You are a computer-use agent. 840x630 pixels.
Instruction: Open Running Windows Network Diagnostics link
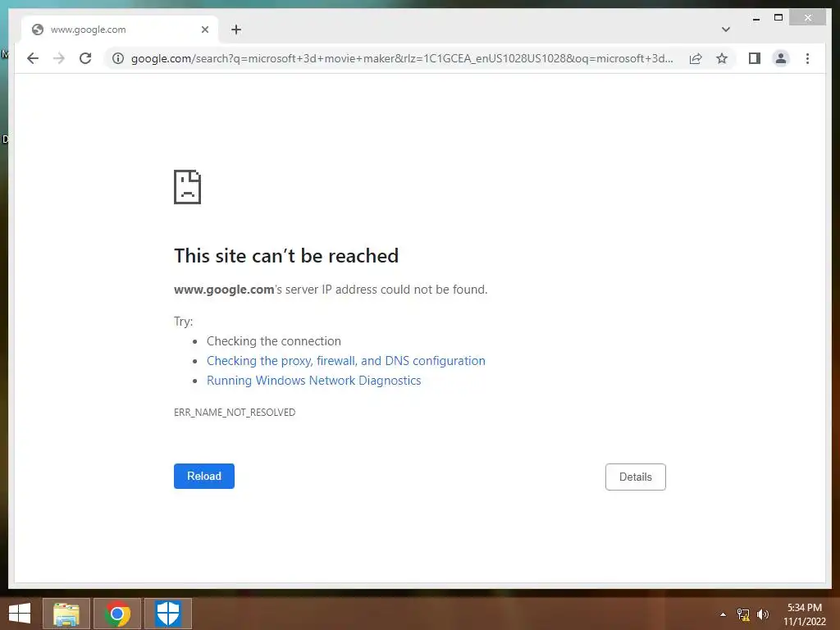coord(313,381)
